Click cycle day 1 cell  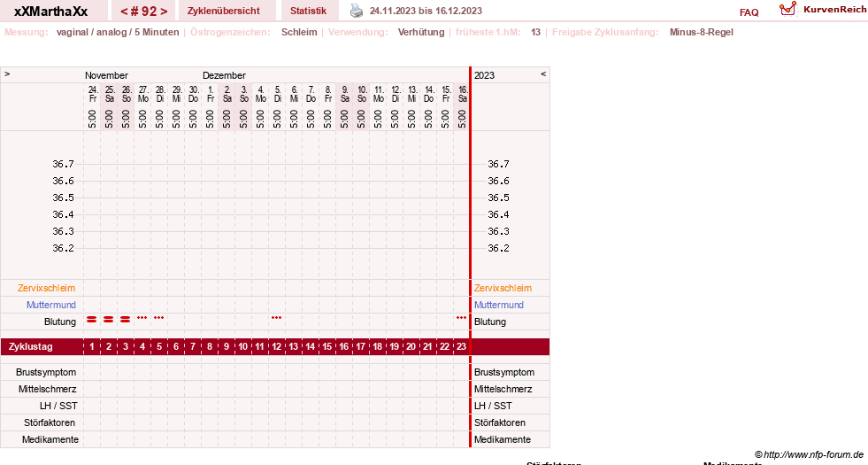click(92, 347)
